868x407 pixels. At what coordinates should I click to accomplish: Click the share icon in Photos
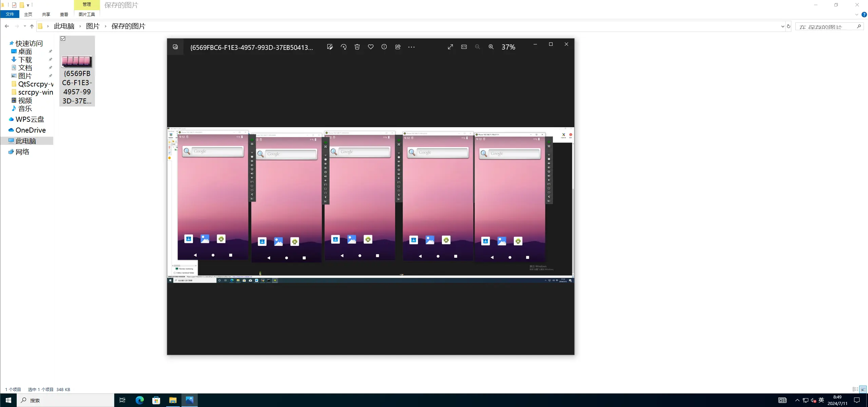coord(398,47)
